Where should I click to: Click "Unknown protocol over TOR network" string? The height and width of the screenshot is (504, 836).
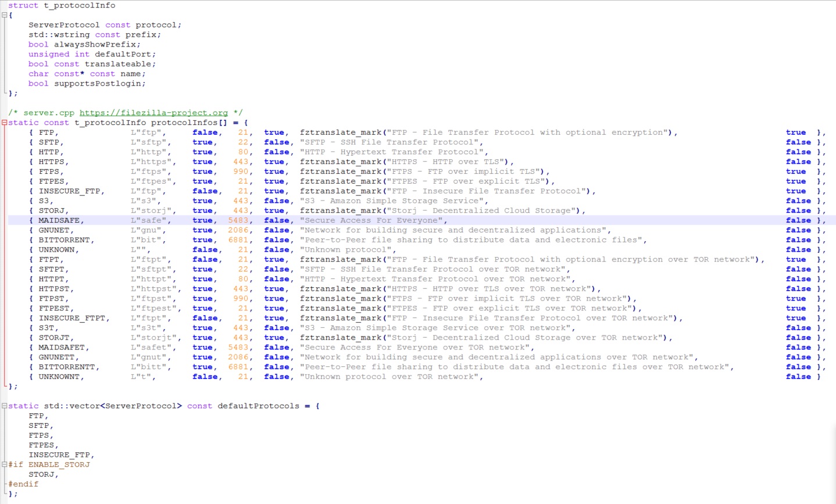point(390,377)
